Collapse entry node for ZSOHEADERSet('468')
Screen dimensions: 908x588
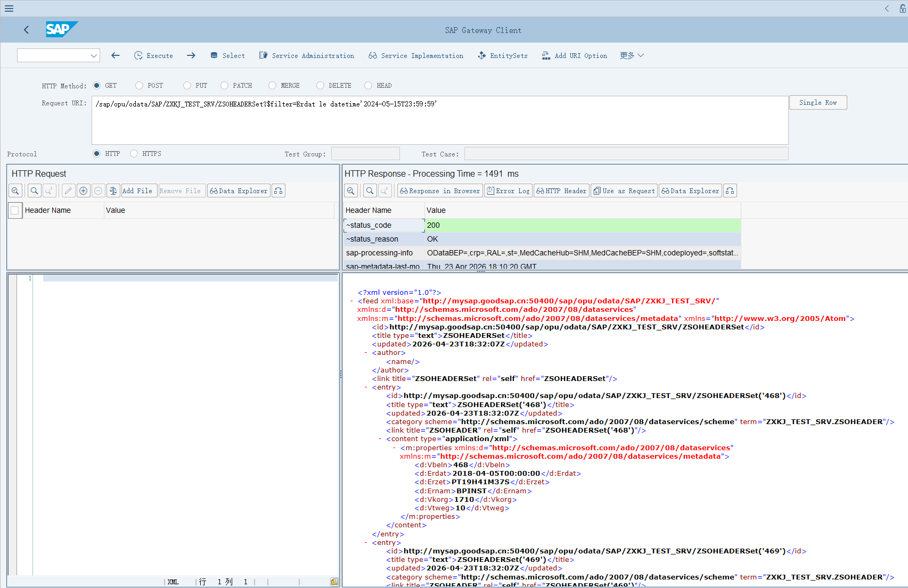(x=366, y=387)
